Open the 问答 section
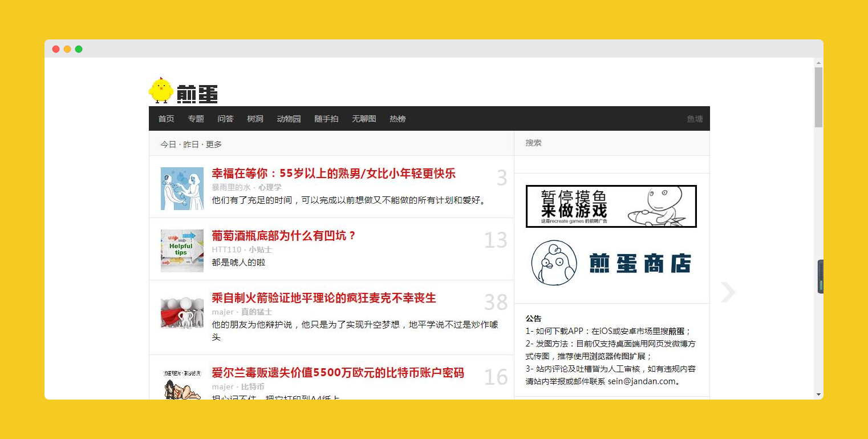This screenshot has width=868, height=439. tap(225, 119)
